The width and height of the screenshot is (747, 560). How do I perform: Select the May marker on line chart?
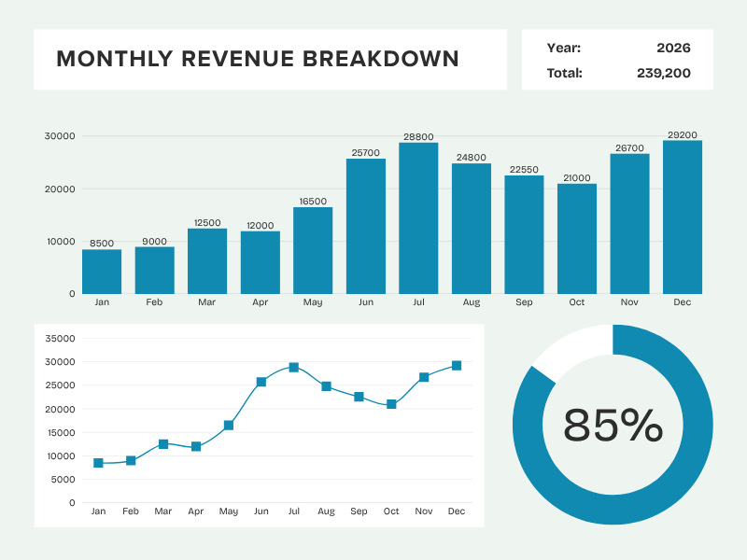tap(229, 426)
